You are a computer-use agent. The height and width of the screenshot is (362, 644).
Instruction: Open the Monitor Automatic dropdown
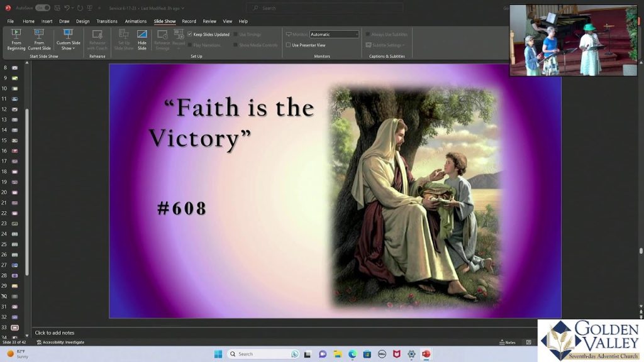[335, 35]
